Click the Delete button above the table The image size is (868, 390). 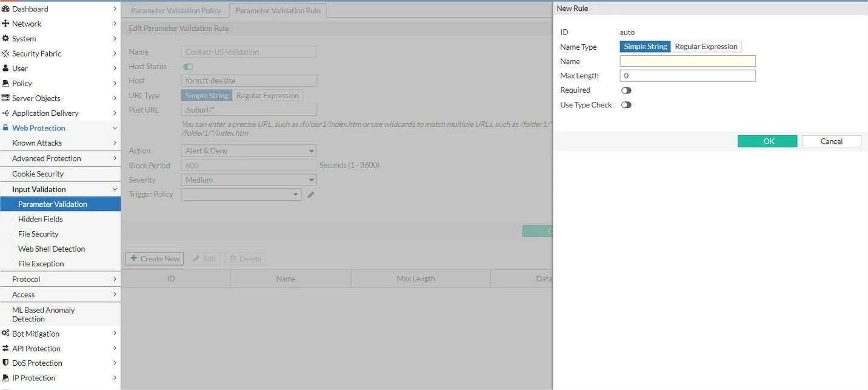point(245,258)
